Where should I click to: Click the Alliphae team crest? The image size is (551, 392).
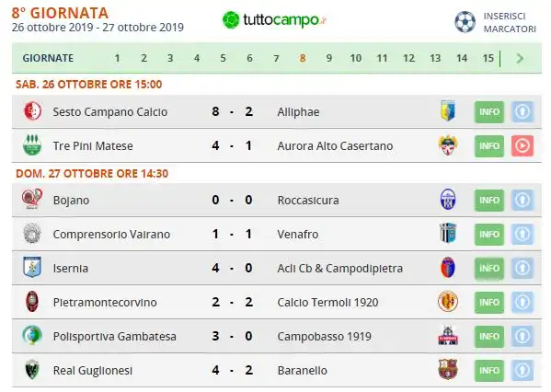pyautogui.click(x=448, y=111)
